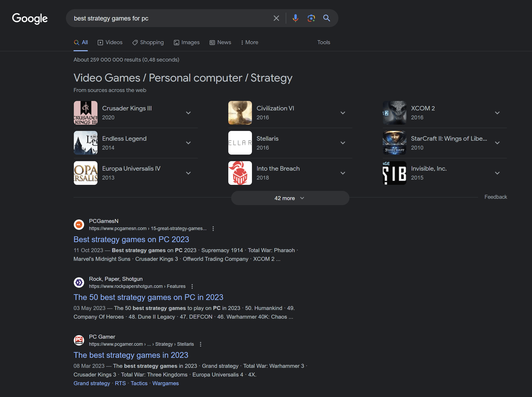Expand the Civilization VI dropdown
Screen dimensions: 532x397
[x=343, y=113]
